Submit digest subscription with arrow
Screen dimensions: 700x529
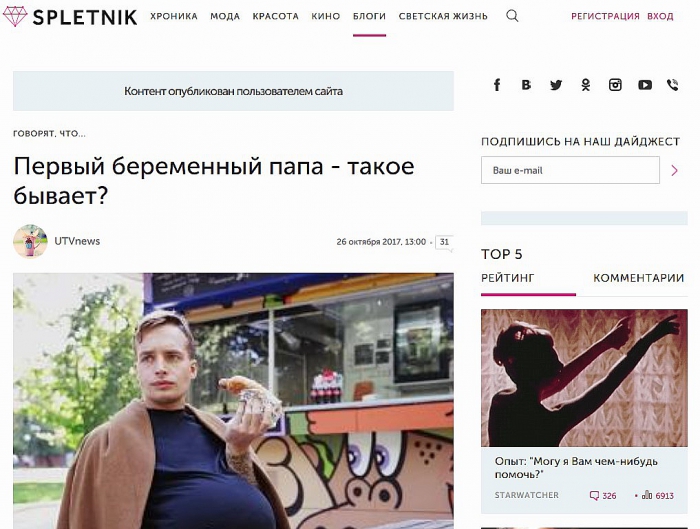coord(675,170)
